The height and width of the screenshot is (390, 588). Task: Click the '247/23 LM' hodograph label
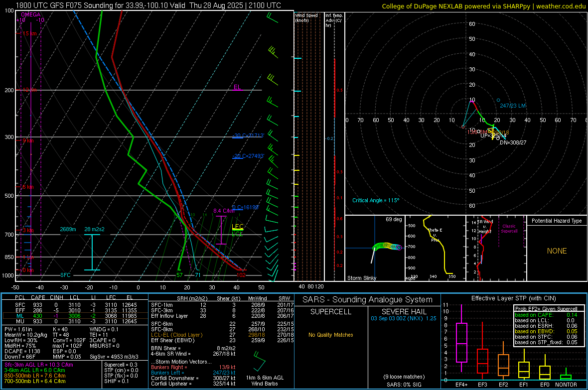pyautogui.click(x=513, y=106)
